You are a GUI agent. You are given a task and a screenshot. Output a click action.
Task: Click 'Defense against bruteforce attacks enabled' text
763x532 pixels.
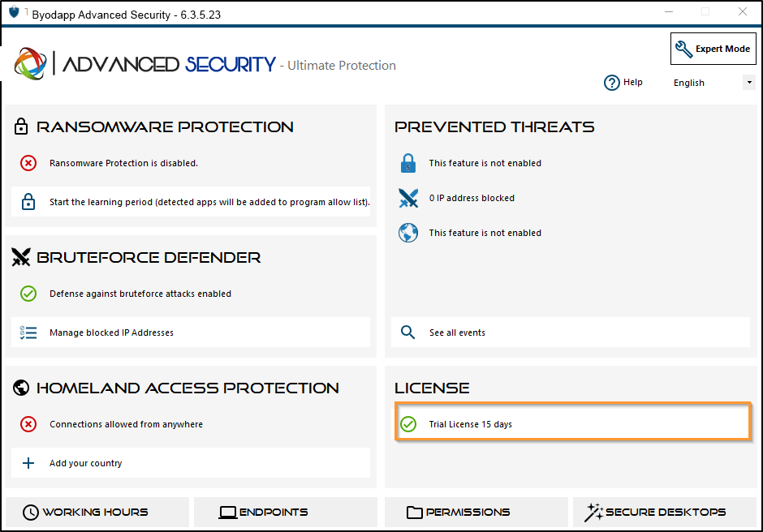(x=140, y=294)
